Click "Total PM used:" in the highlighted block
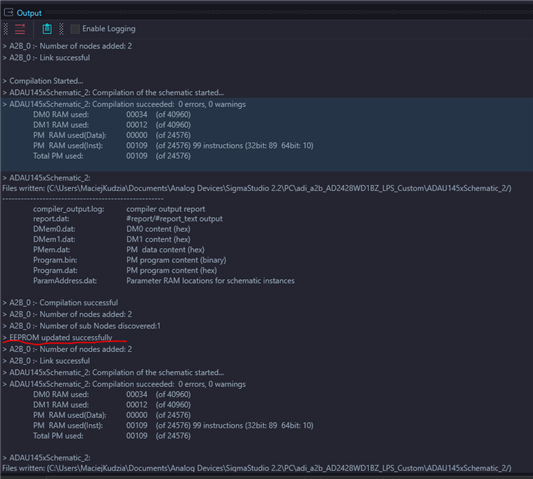 pyautogui.click(x=58, y=156)
